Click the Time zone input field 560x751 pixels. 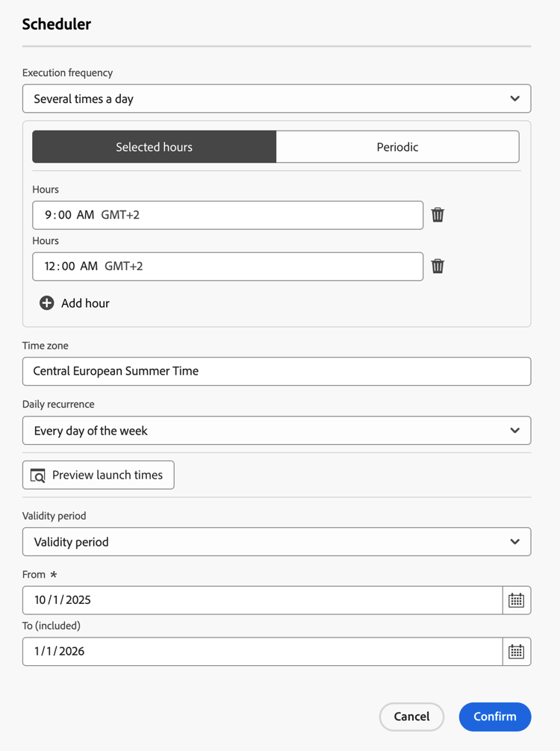[276, 371]
